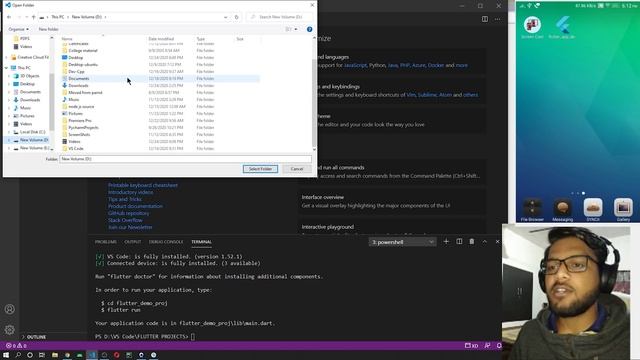The height and width of the screenshot is (360, 640).
Task: Create new terminal with plus icon
Action: tap(446, 242)
